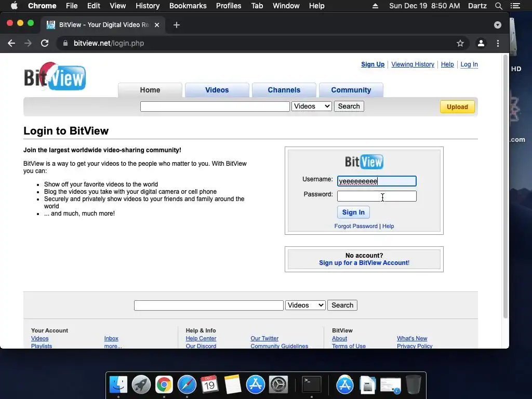Screen dimensions: 532x399
Task: Click the top Search button
Action: (349, 106)
